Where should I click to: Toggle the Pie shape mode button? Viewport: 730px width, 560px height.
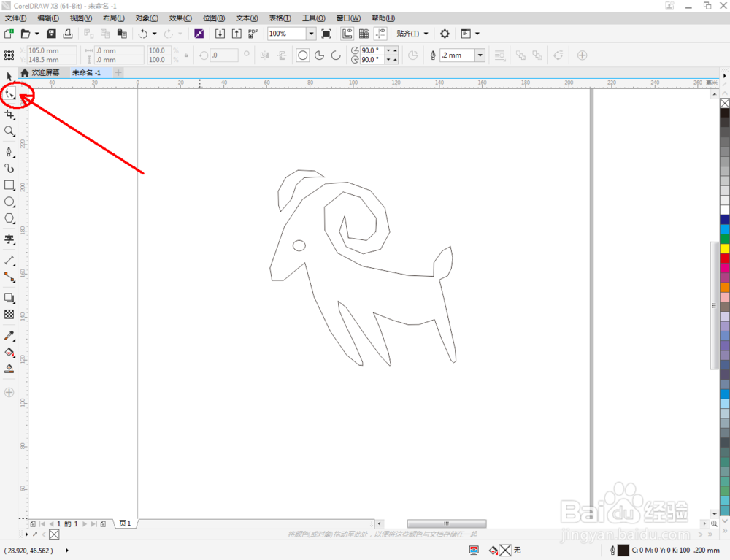pyautogui.click(x=320, y=55)
